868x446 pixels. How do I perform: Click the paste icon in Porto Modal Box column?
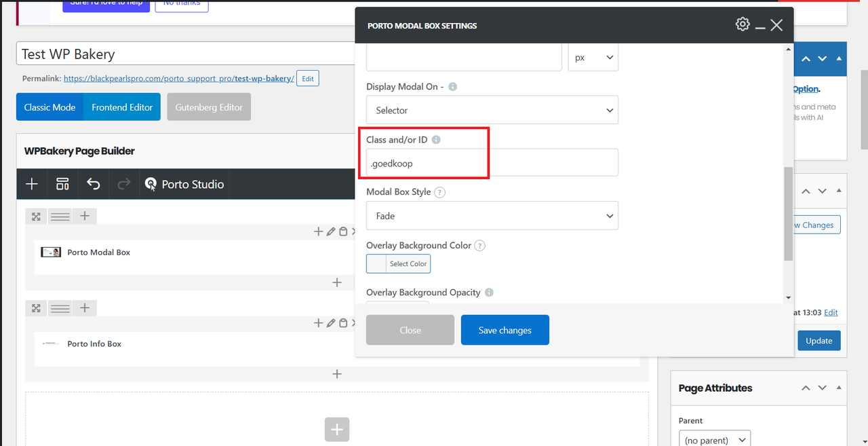tap(343, 231)
